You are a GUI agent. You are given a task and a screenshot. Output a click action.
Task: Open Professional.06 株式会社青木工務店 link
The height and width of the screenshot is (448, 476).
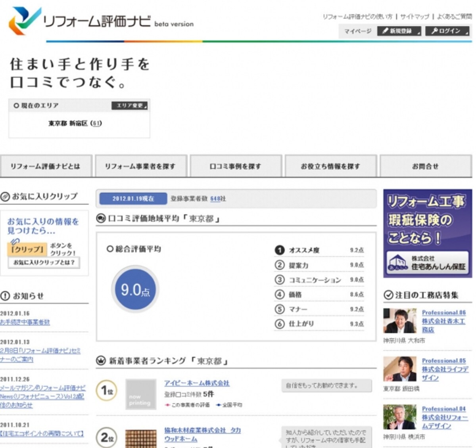coord(444,321)
